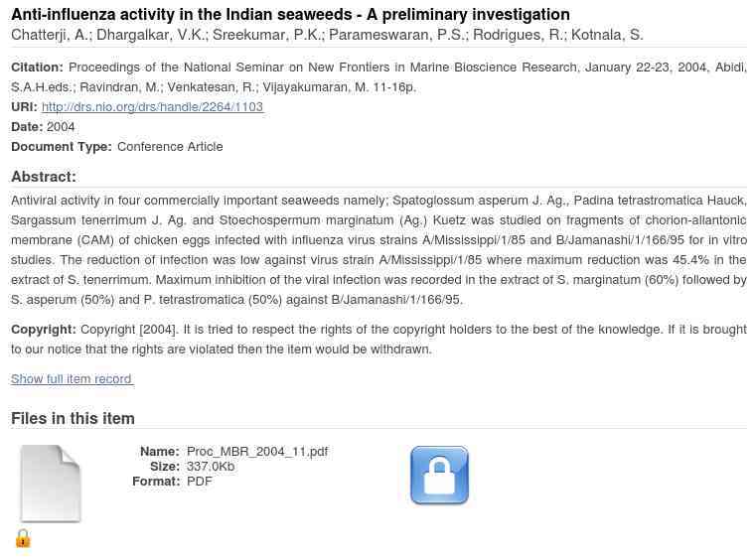754x560 pixels.
Task: Click the small orange lock under the file
Action: 23,538
